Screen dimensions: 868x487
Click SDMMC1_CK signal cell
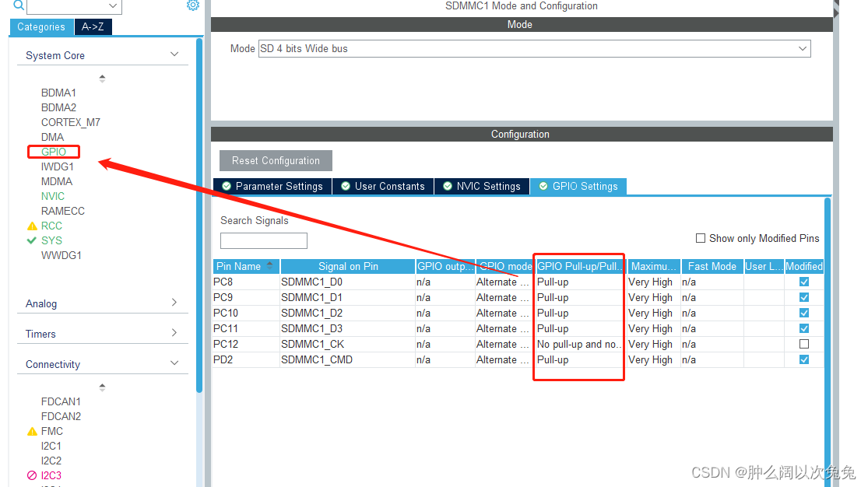pyautogui.click(x=348, y=344)
